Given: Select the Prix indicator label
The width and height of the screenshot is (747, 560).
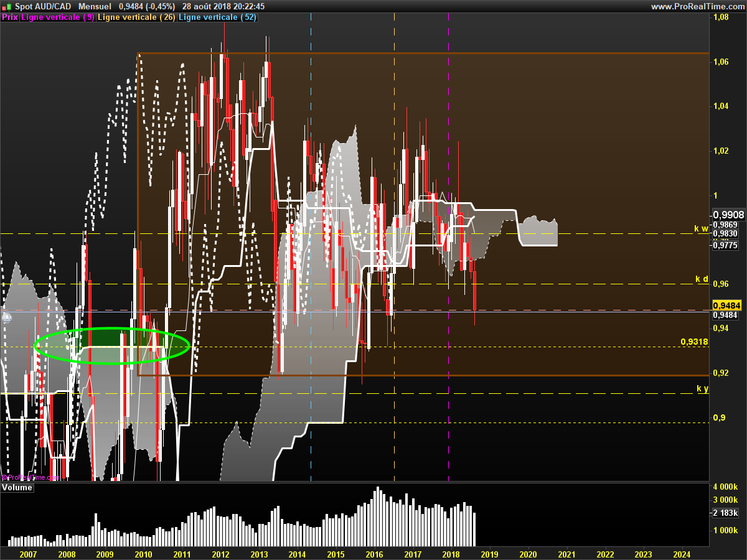Looking at the screenshot, I should click(x=10, y=17).
